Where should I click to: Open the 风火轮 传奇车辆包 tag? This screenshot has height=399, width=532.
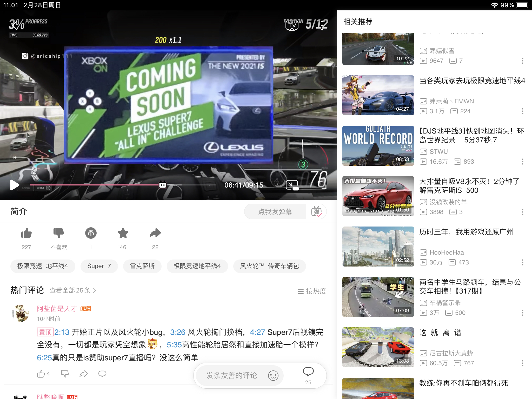click(269, 266)
